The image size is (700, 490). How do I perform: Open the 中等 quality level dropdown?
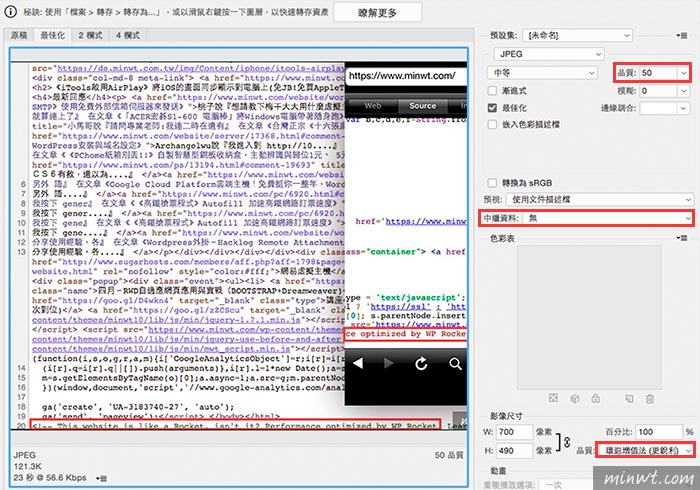[x=542, y=72]
